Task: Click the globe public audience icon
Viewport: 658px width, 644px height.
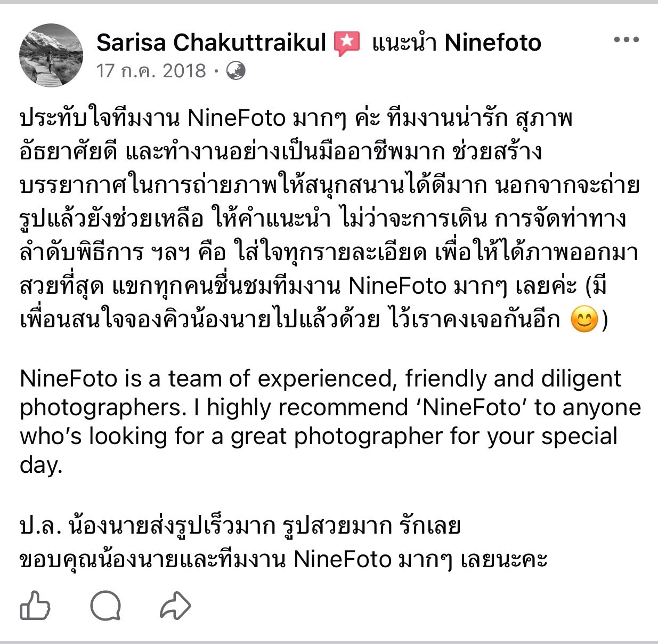Action: coord(235,70)
